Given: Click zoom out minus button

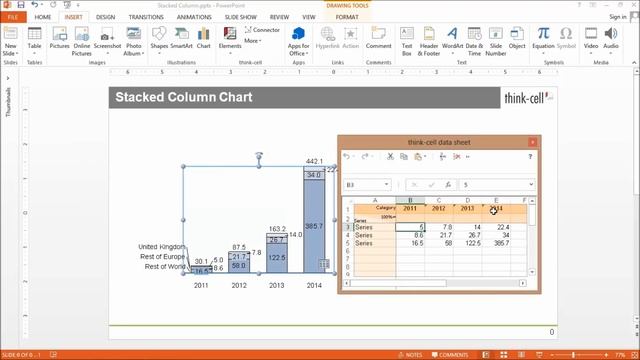Looking at the screenshot, I should [551, 355].
